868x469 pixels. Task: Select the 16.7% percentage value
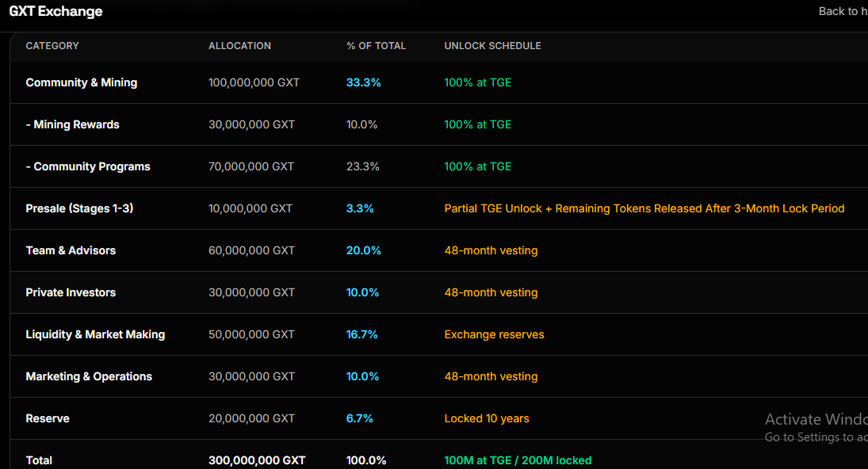(362, 334)
